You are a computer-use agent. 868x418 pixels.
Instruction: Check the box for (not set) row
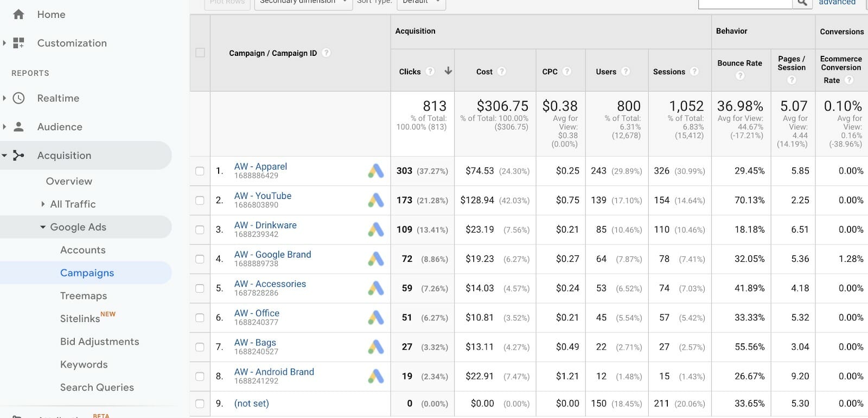click(200, 403)
